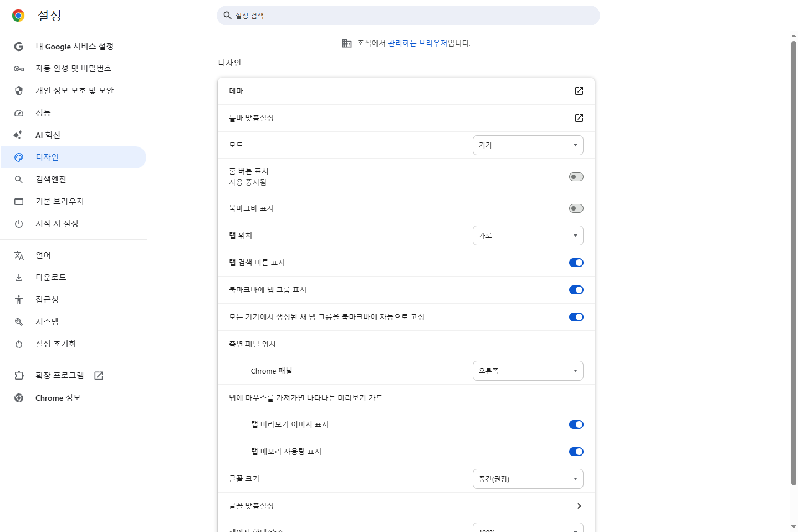Open the 탭 위치 dropdown set to 가로
This screenshot has width=798, height=532.
tap(528, 236)
